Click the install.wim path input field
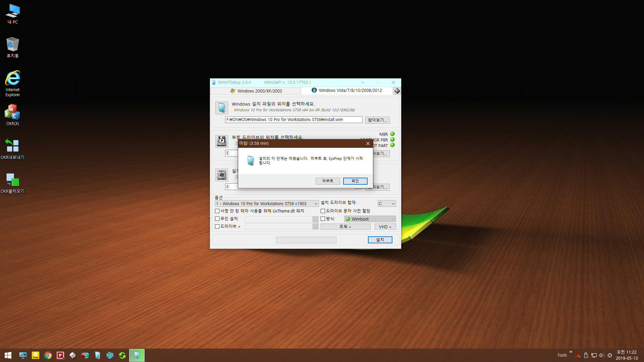644x362 pixels. pyautogui.click(x=294, y=120)
